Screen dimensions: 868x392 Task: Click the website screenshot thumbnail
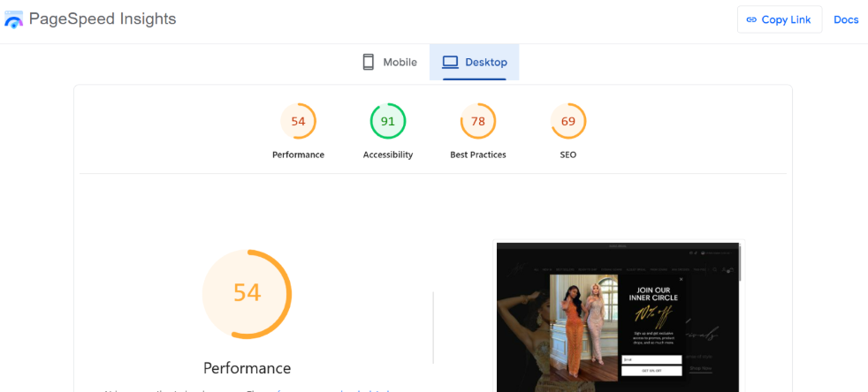click(x=618, y=316)
